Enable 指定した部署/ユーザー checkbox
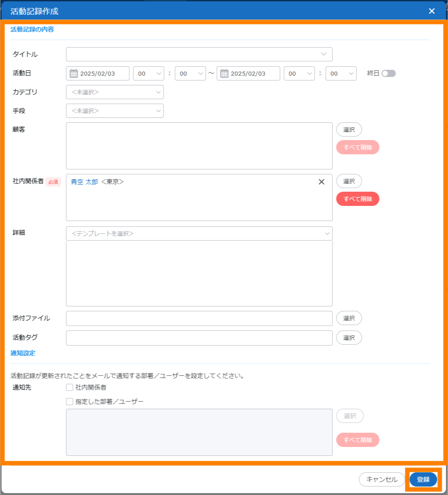 point(69,402)
